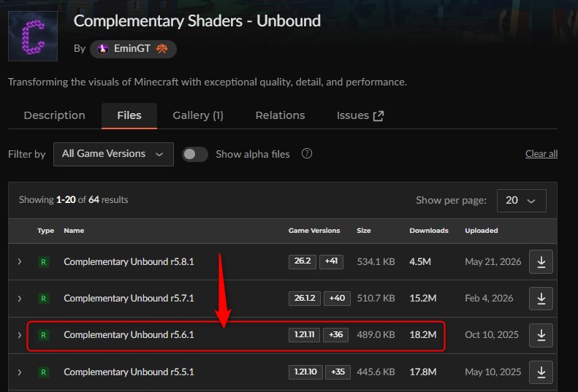Download Complementary Unbound r5.6.1 file

click(541, 335)
